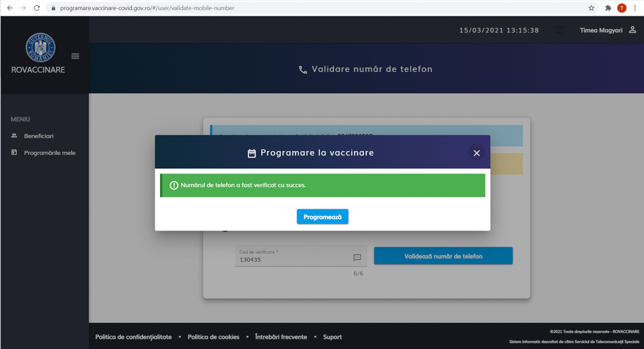Close the Programare la vaccinare dialog
644x349 pixels.
[476, 153]
